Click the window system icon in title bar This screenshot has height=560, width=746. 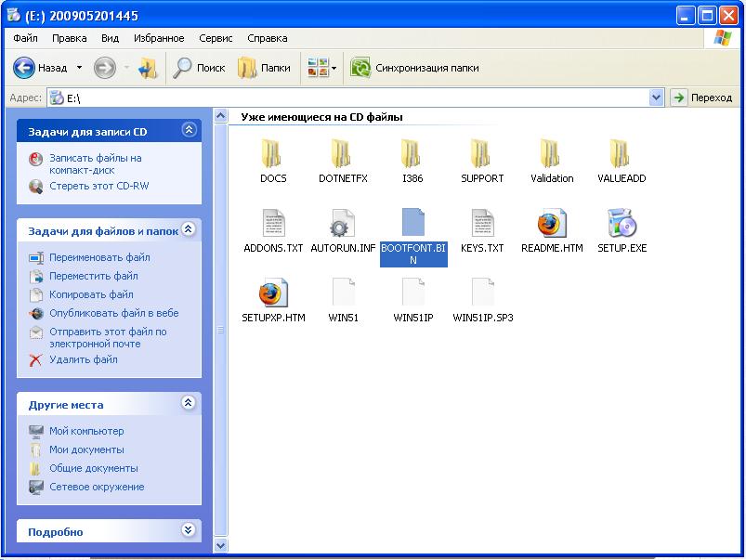coord(13,15)
